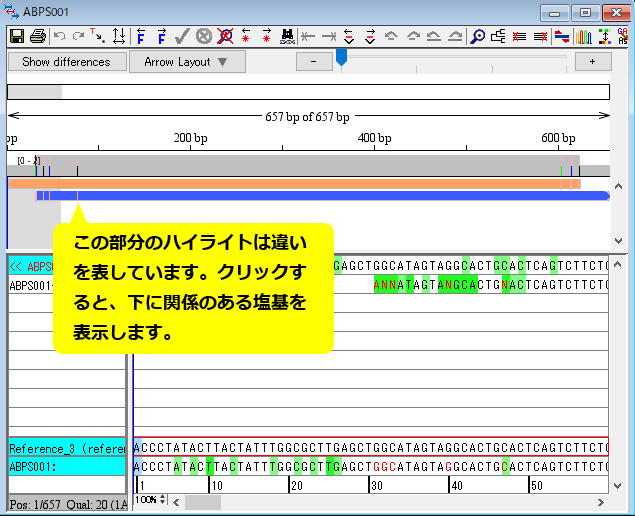The width and height of the screenshot is (635, 516).
Task: Click the crossed-out circle red X icon
Action: [225, 37]
